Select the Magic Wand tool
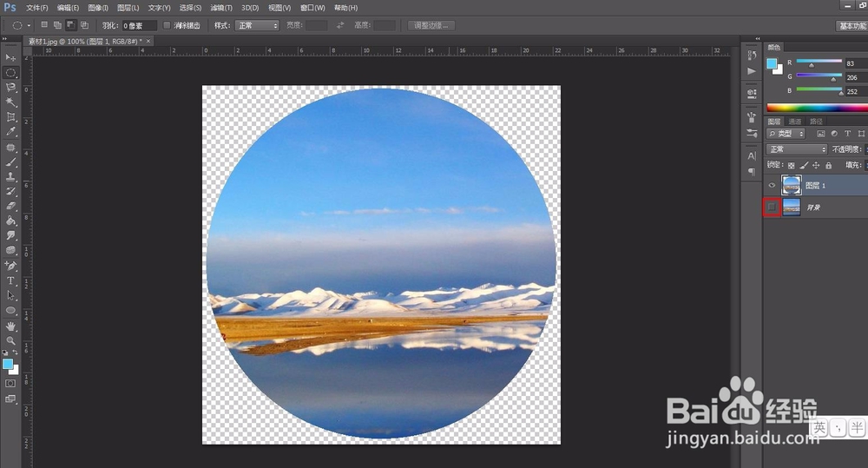Screen dimensions: 868x468 pyautogui.click(x=10, y=102)
